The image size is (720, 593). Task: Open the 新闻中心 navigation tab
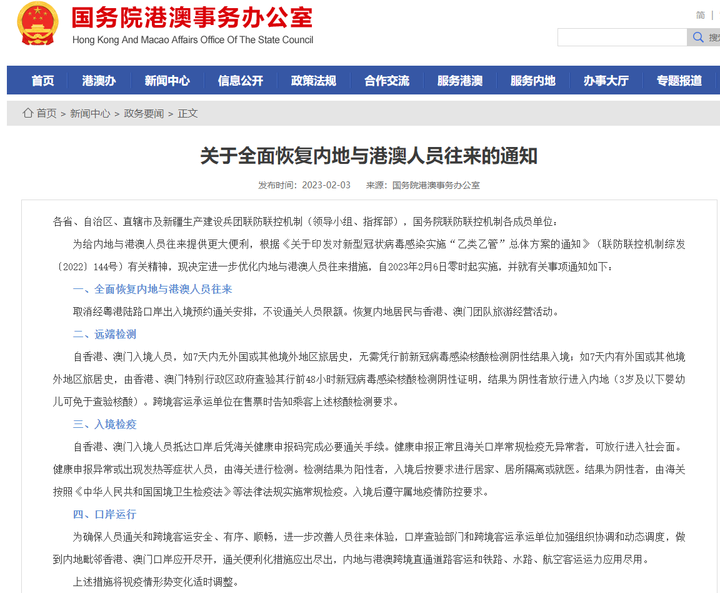pyautogui.click(x=167, y=81)
